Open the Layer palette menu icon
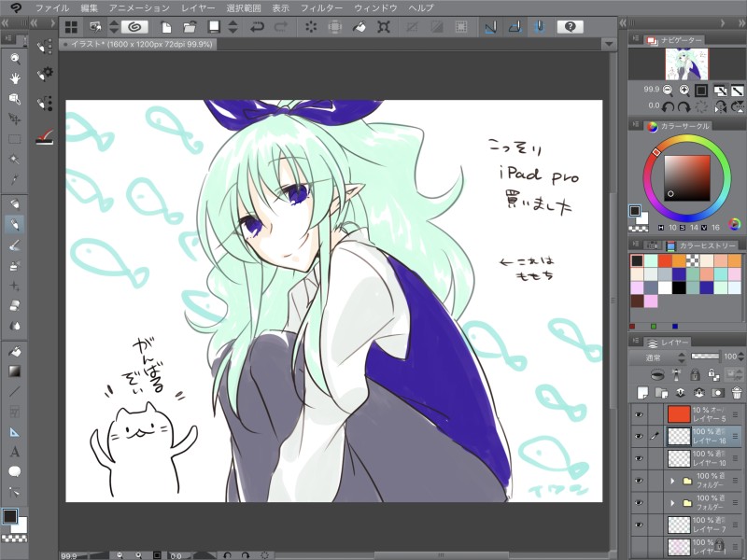The width and height of the screenshot is (747, 560). pos(636,341)
